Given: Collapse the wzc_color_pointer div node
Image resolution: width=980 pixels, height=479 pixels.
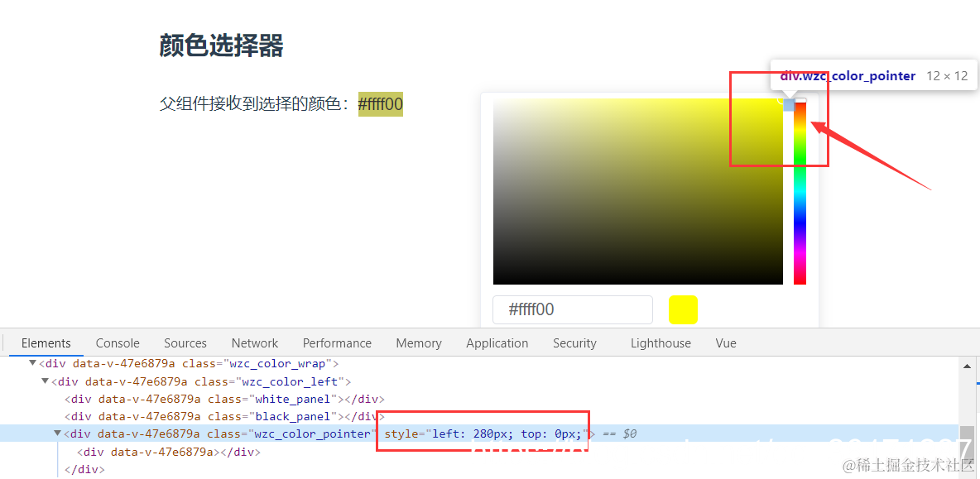Looking at the screenshot, I should tap(57, 433).
